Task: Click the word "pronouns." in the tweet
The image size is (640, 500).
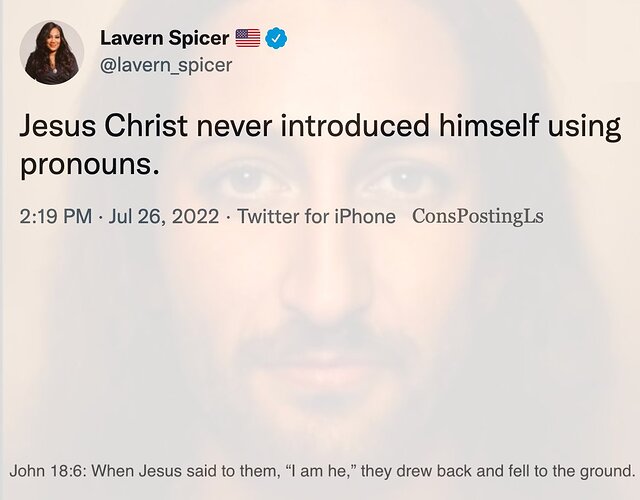Action: coord(90,164)
